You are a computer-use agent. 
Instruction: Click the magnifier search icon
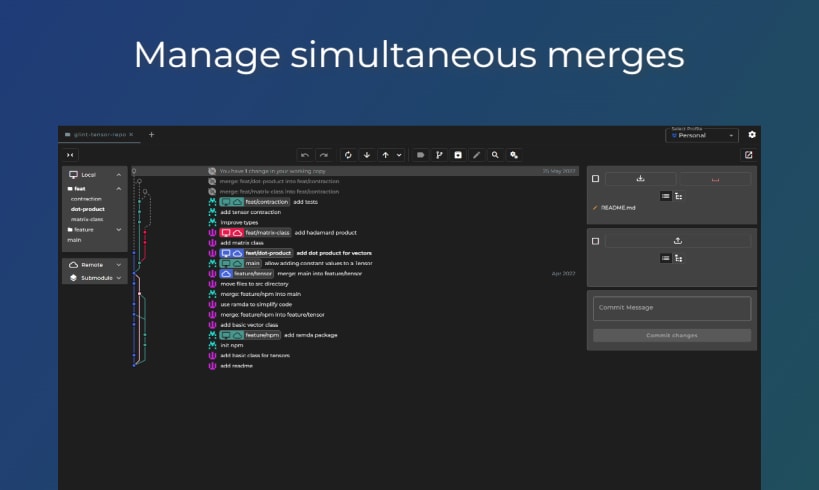(495, 155)
